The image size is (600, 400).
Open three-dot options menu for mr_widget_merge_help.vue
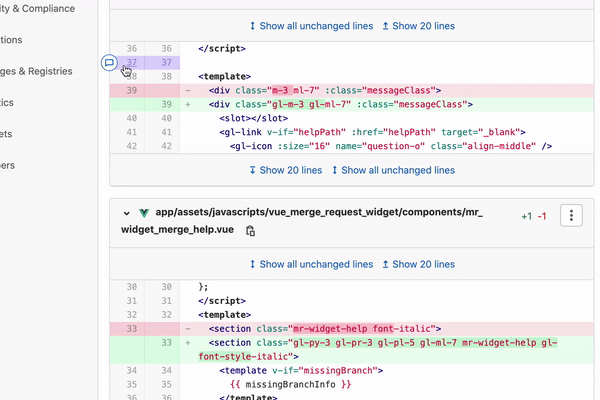570,215
